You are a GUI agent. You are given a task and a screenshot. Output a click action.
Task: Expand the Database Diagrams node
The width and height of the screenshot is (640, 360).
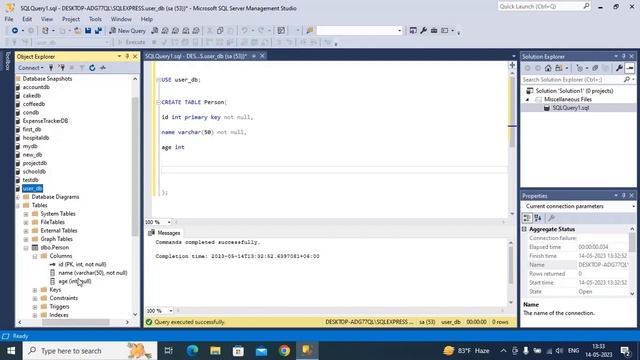point(18,197)
